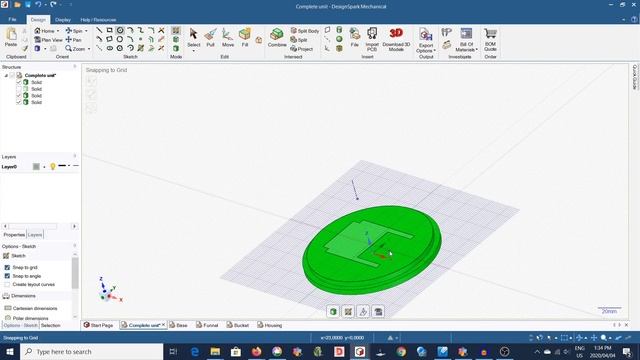Viewport: 640px width, 360px height.
Task: Open the Help / Resources tab
Action: coord(98,20)
